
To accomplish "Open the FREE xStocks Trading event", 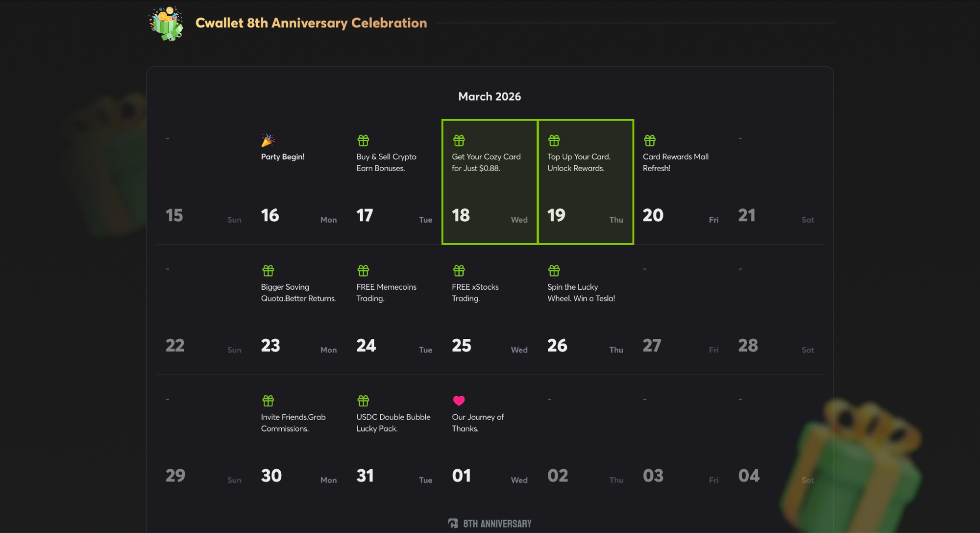I will point(475,292).
